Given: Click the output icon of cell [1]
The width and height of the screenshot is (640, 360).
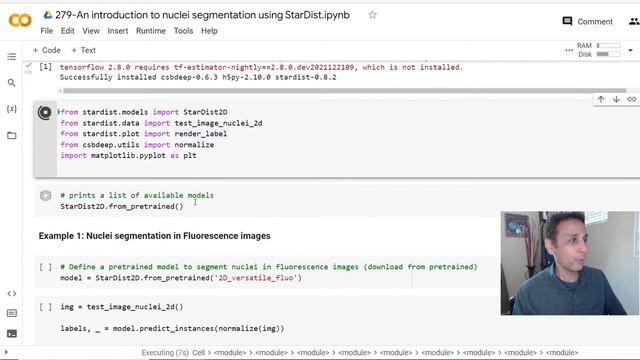Looking at the screenshot, I should point(28,67).
